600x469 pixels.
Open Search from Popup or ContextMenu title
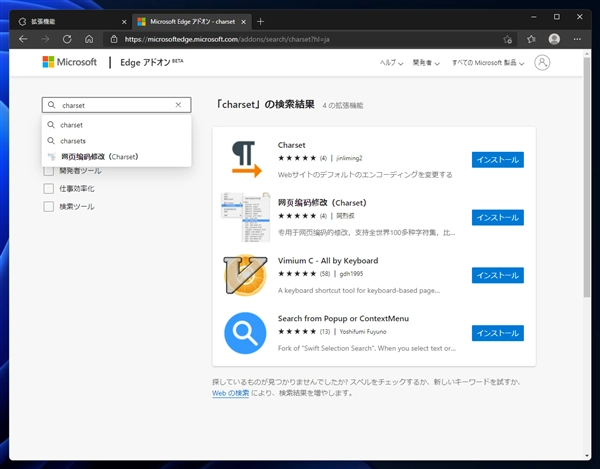(x=343, y=318)
